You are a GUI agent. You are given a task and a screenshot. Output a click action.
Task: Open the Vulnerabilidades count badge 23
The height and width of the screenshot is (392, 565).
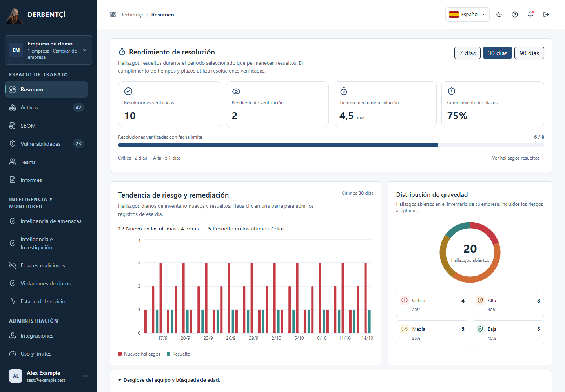(x=78, y=144)
